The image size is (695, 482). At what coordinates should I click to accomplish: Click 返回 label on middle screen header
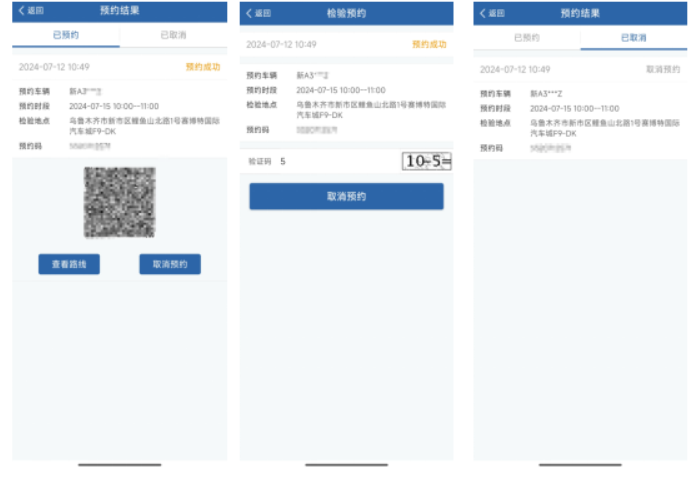coord(263,13)
